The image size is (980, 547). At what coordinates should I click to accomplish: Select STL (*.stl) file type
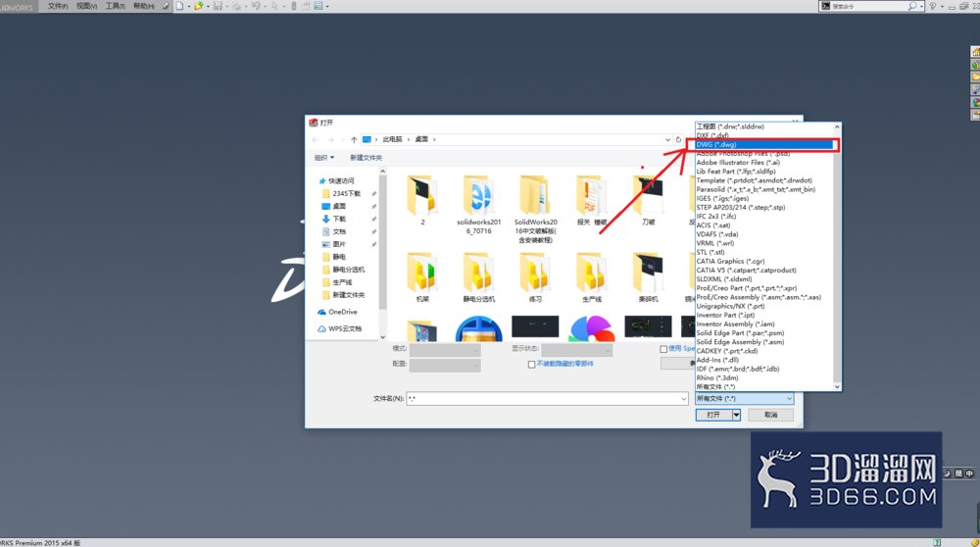tap(763, 253)
